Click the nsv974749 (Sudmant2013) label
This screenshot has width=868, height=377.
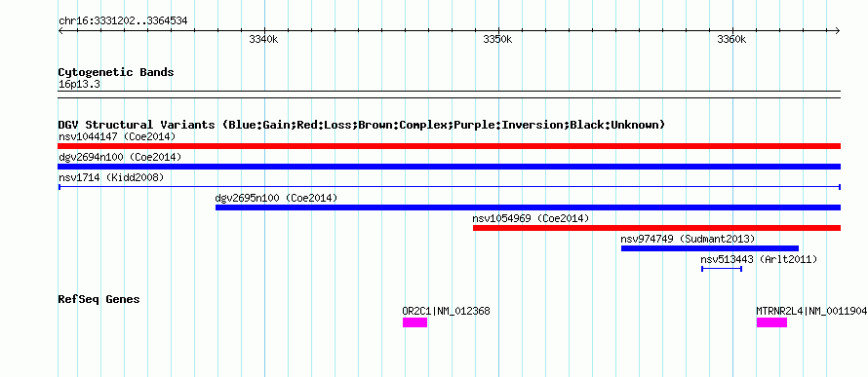tap(689, 239)
